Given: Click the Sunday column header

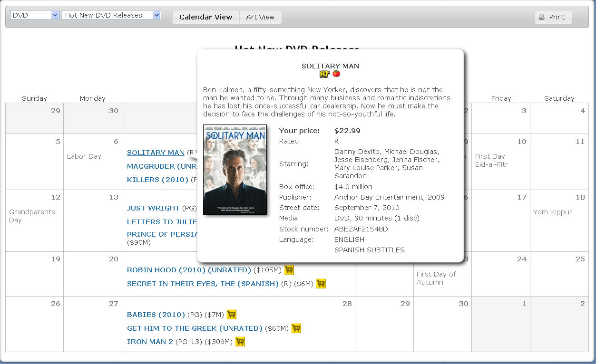Looking at the screenshot, I should click(34, 98).
